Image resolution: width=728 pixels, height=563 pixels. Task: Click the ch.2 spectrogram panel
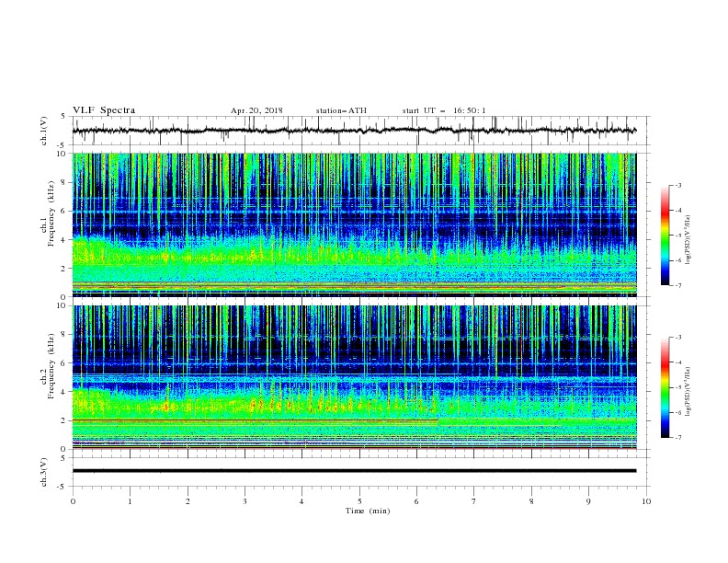354,377
